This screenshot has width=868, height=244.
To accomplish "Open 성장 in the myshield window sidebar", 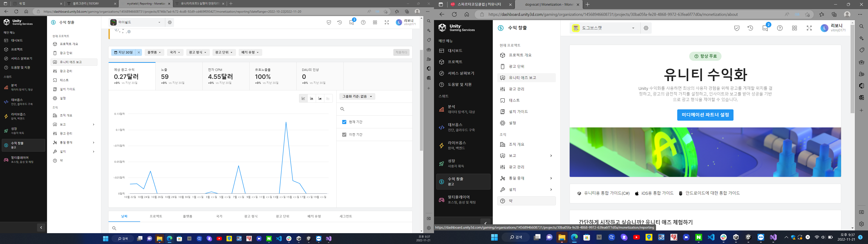I will click(24, 131).
